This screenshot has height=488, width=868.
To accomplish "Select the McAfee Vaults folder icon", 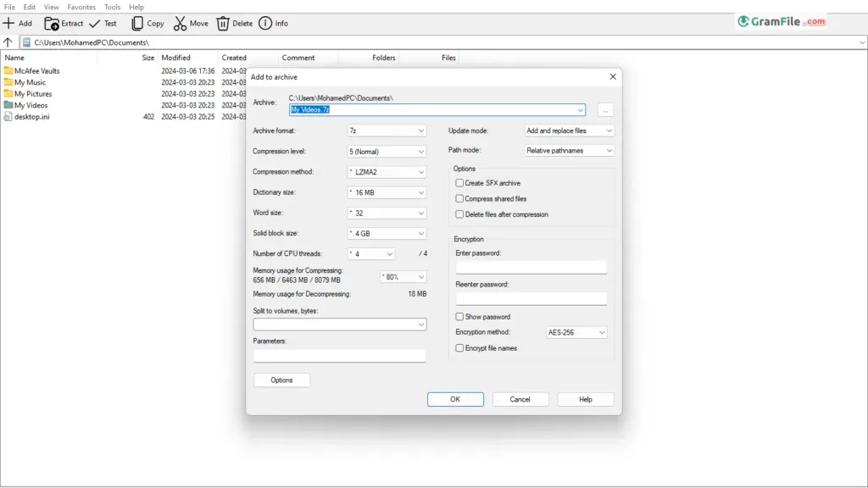I will point(8,70).
